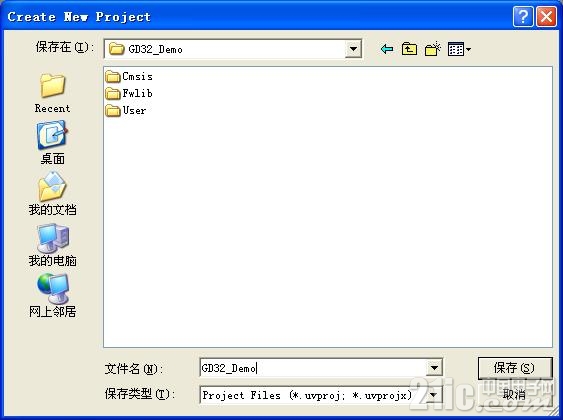Select the Fwlib folder
The width and height of the screenshot is (563, 420).
click(x=129, y=93)
